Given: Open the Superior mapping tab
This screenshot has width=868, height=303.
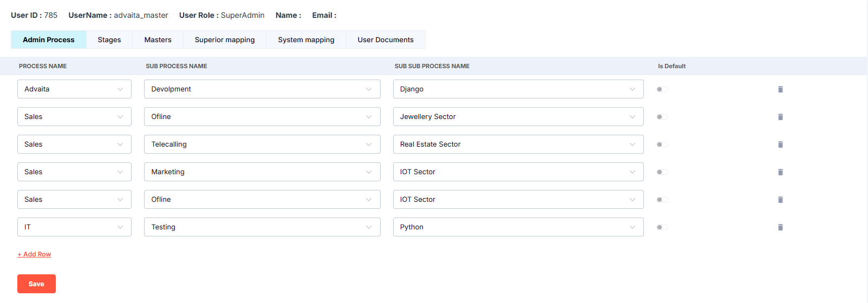Looking at the screenshot, I should point(225,40).
